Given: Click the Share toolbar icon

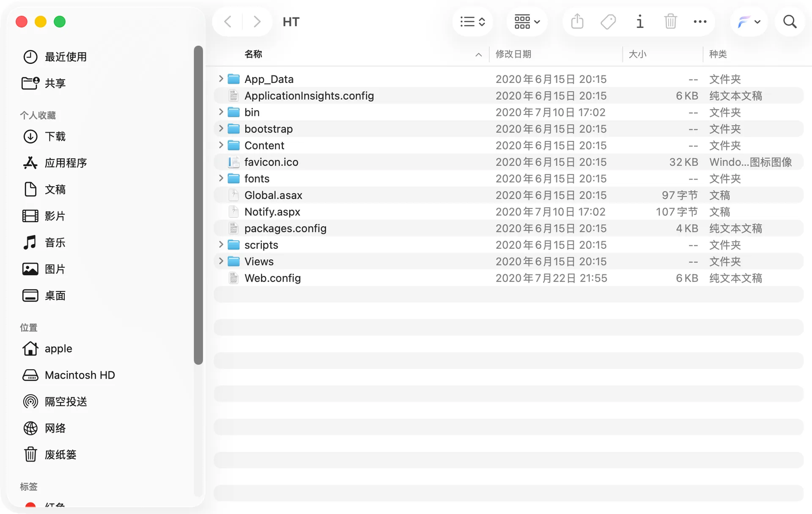Looking at the screenshot, I should [577, 22].
